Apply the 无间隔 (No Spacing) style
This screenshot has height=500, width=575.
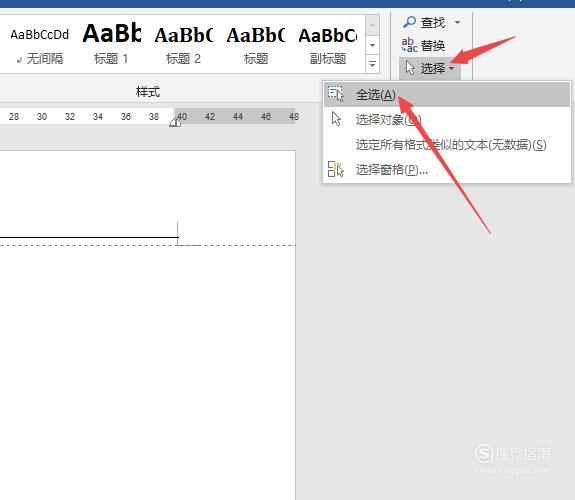click(40, 44)
